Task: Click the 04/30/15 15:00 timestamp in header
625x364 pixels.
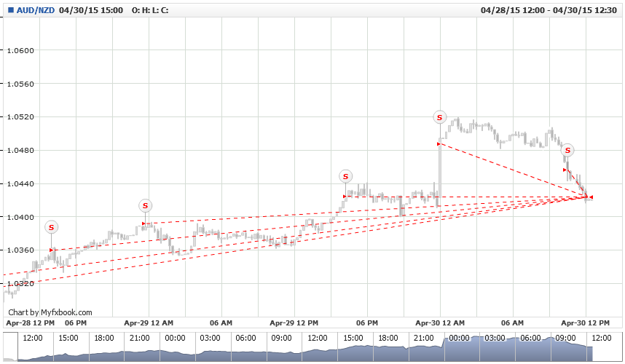Action: pyautogui.click(x=91, y=10)
